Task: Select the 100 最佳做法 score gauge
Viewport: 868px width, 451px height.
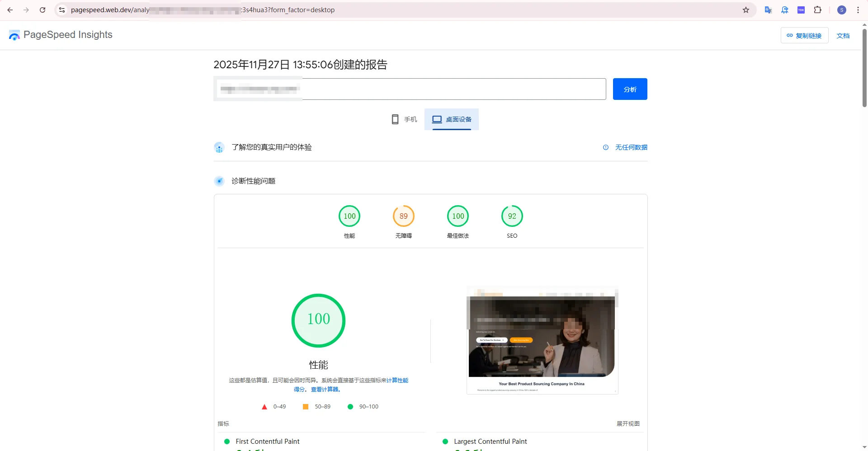Action: coord(458,216)
